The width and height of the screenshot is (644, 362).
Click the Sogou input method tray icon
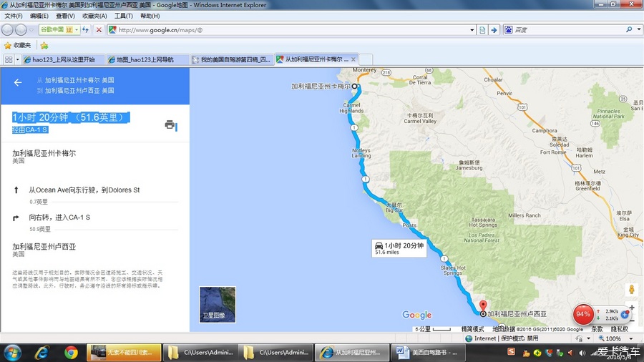511,351
